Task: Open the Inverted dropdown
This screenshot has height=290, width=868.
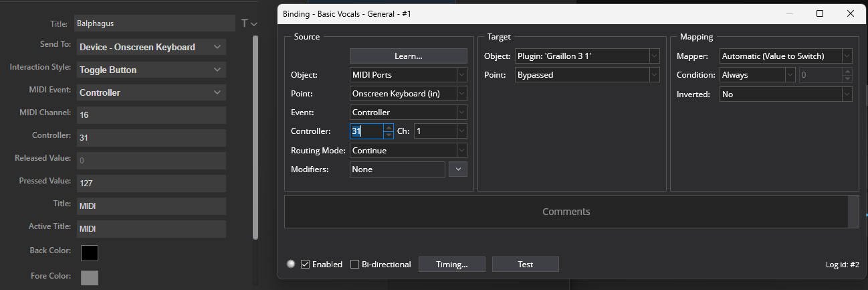Action: [x=786, y=94]
